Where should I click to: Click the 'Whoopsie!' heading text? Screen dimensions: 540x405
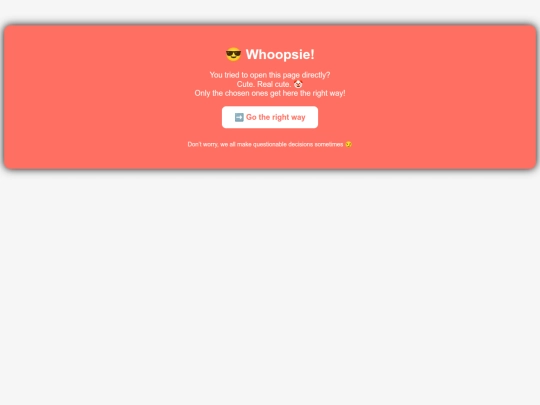coord(280,54)
